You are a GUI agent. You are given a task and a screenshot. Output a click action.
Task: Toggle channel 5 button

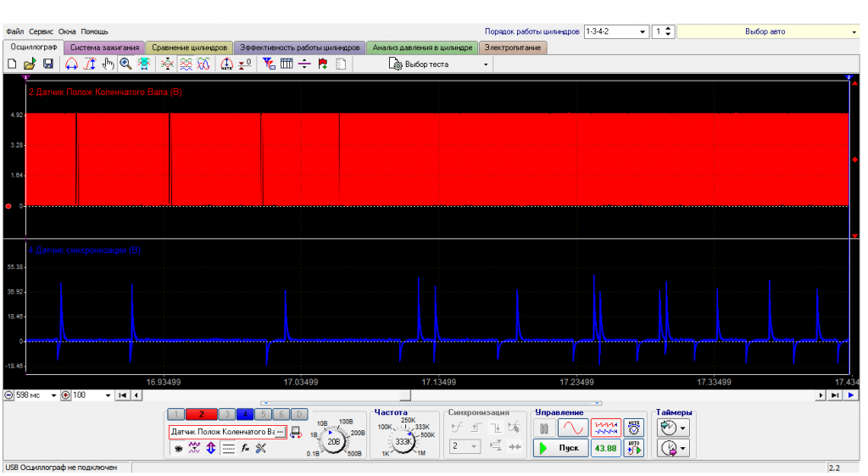point(264,414)
